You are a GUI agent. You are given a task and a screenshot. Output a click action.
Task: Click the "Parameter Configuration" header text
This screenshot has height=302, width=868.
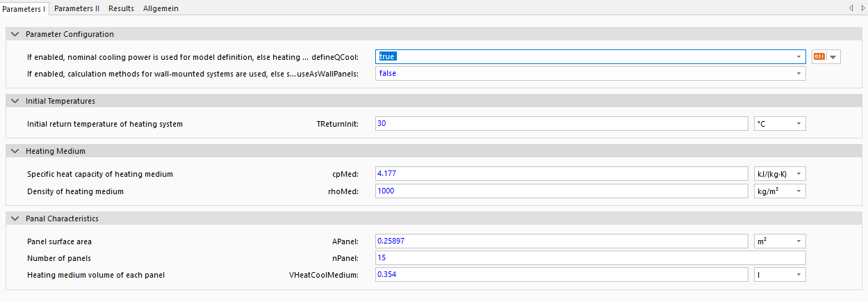69,34
